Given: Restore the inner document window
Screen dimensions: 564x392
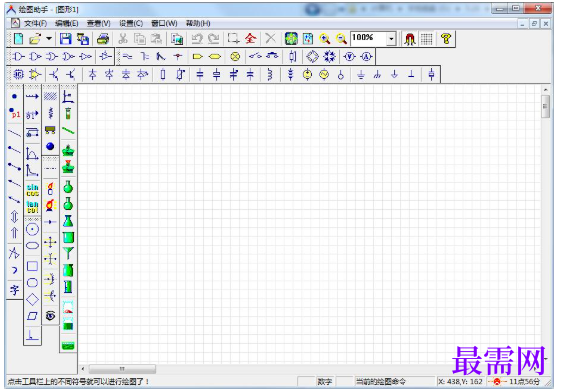Looking at the screenshot, I should pos(534,24).
